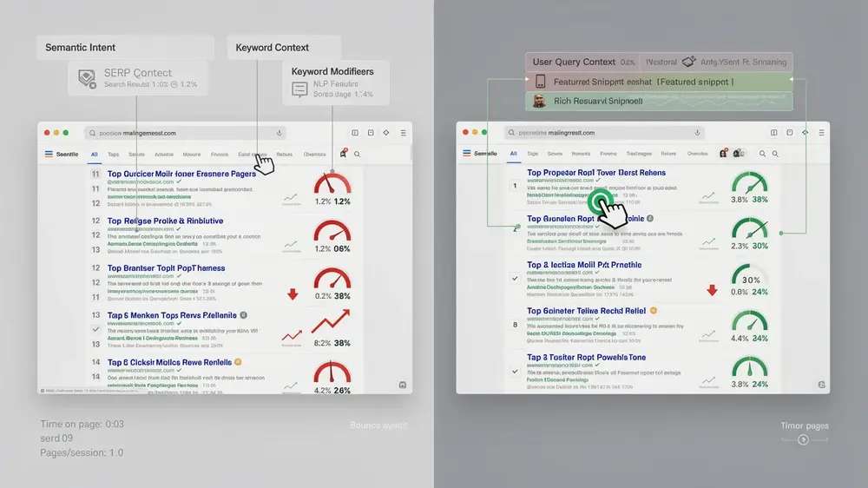This screenshot has height=488, width=868.
Task: Open the 'Top Goineter Teliwe Rechd Reliel' result
Action: (x=586, y=311)
